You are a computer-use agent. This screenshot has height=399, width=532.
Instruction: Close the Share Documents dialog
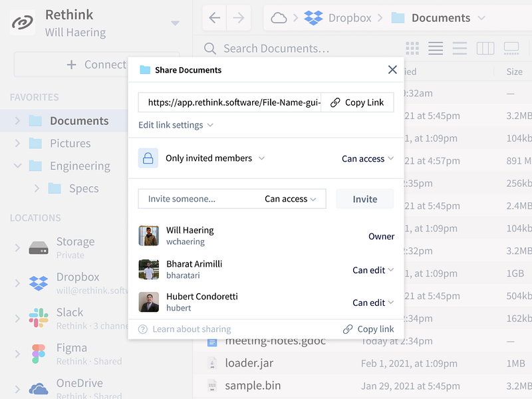392,70
